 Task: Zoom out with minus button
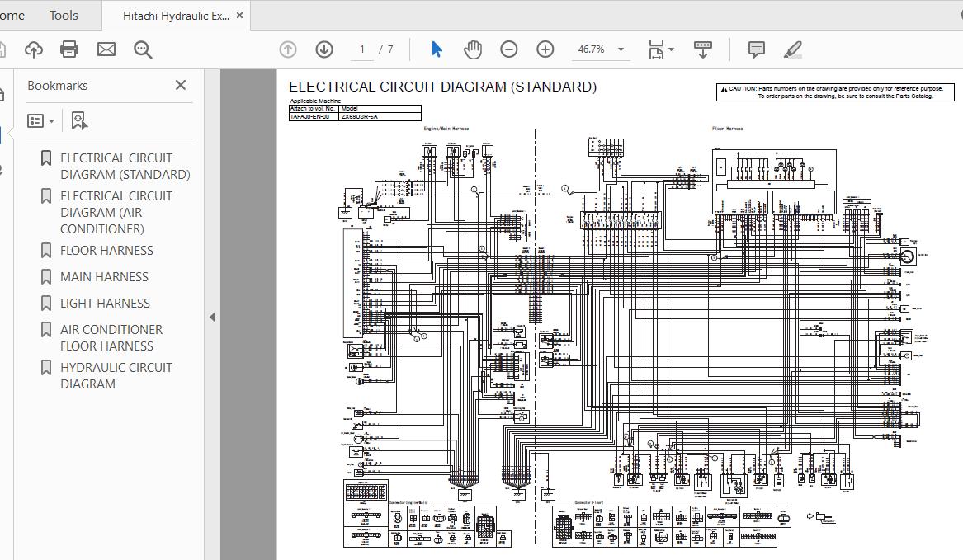pyautogui.click(x=509, y=49)
